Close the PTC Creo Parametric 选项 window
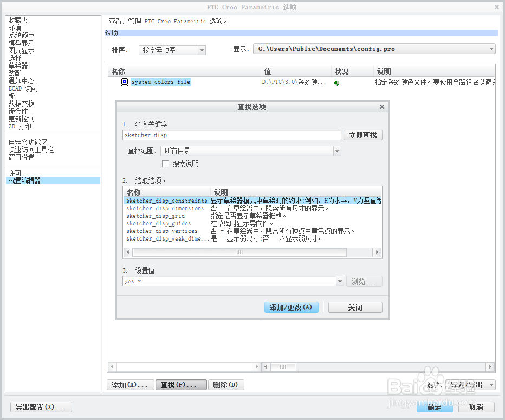This screenshot has width=505, height=420. pyautogui.click(x=497, y=7)
